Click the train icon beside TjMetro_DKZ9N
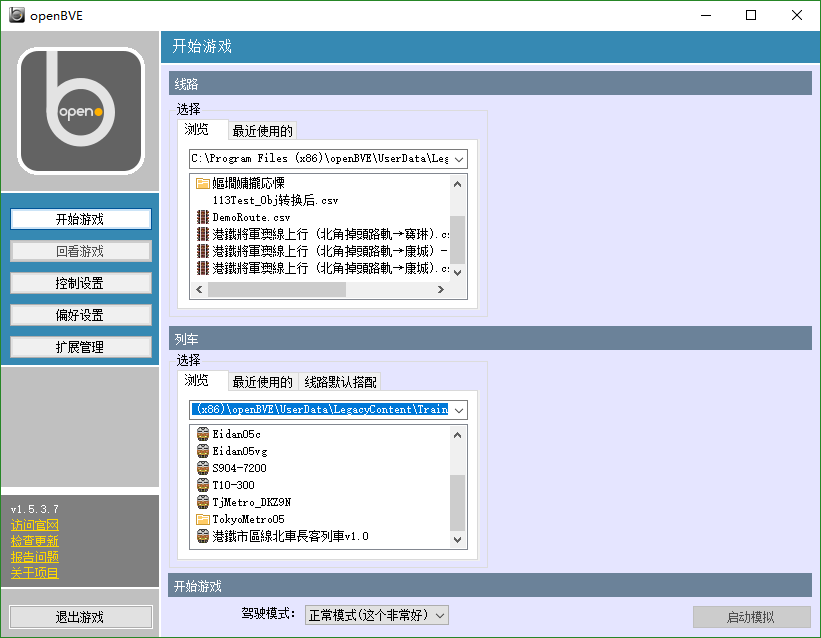This screenshot has width=821, height=638. [x=203, y=502]
